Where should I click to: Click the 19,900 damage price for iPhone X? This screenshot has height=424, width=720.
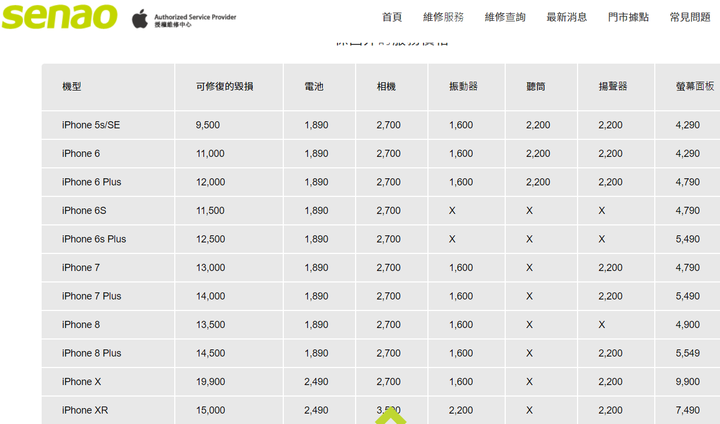click(x=210, y=381)
